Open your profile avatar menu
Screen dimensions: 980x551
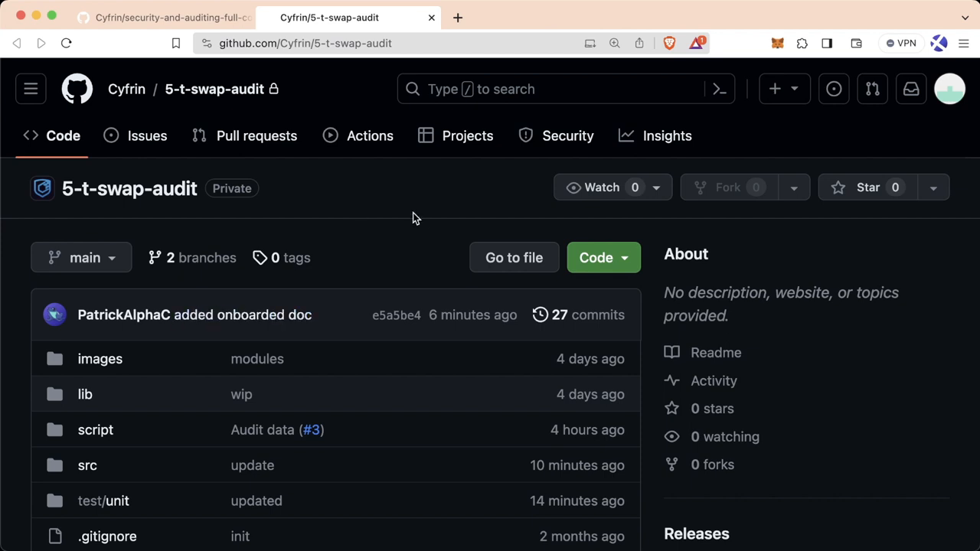point(949,89)
